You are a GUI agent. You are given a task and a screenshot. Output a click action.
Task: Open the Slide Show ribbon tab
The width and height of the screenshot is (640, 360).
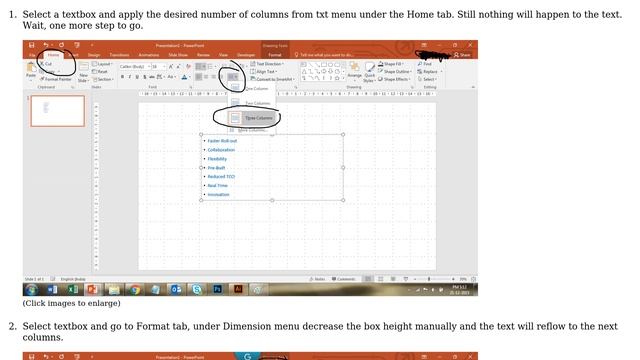click(178, 55)
